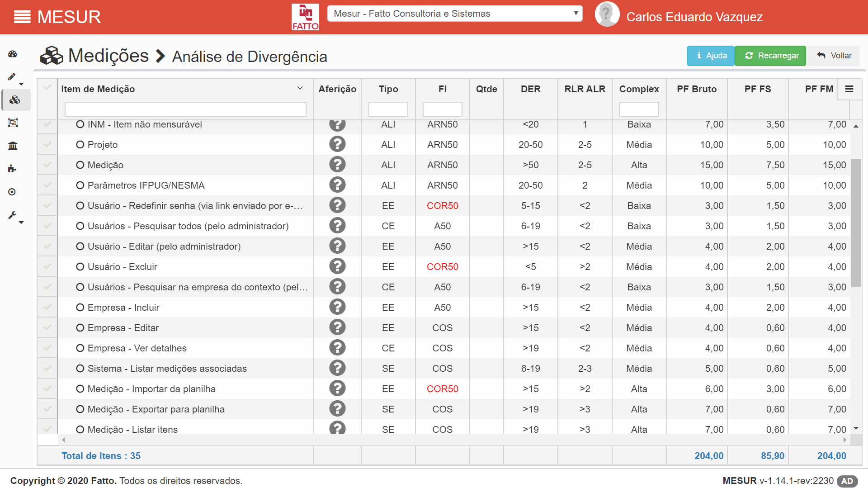Viewport: 868px width, 488px height.
Task: Check the Usuário - Redefinir senha row checkbox
Action: [x=47, y=205]
